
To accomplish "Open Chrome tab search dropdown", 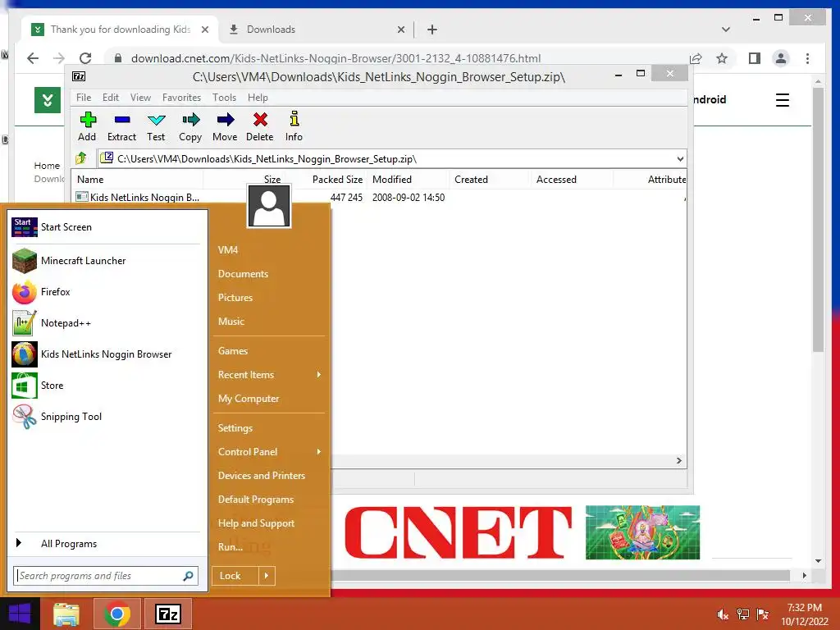I will 725,30.
